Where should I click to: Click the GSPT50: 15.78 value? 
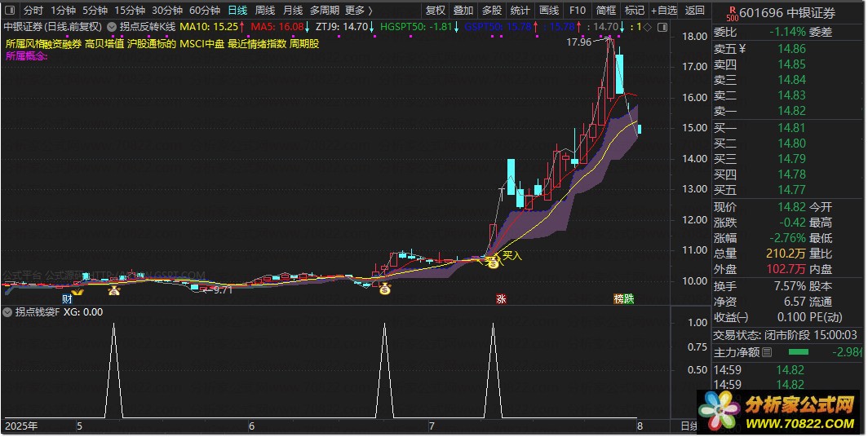pos(498,27)
